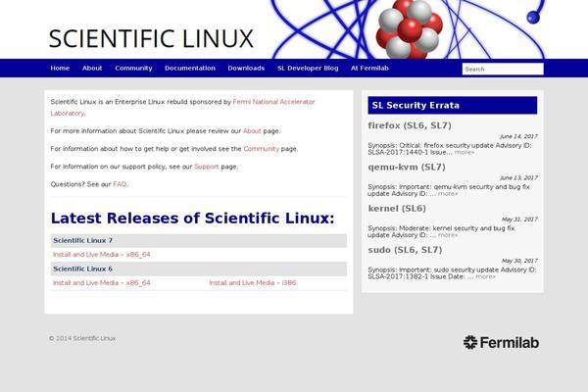Focus the Search input field
Image resolution: width=588 pixels, height=392 pixels.
[x=503, y=69]
